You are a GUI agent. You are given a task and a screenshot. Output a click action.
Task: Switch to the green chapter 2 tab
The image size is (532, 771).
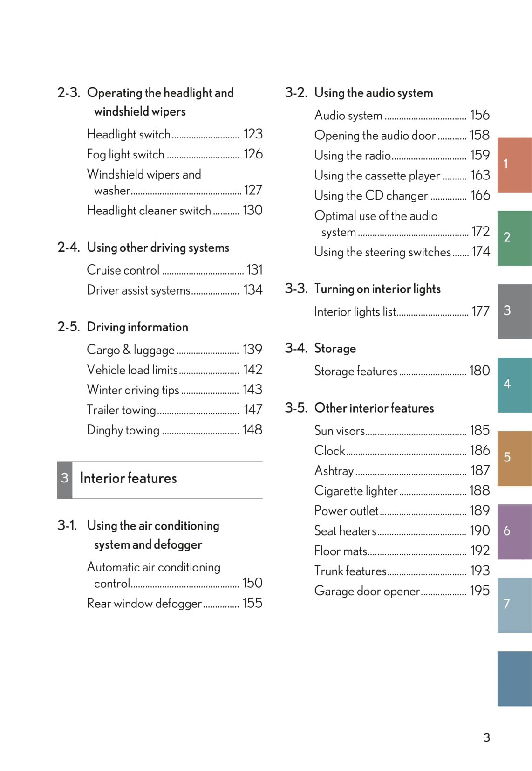coord(514,238)
